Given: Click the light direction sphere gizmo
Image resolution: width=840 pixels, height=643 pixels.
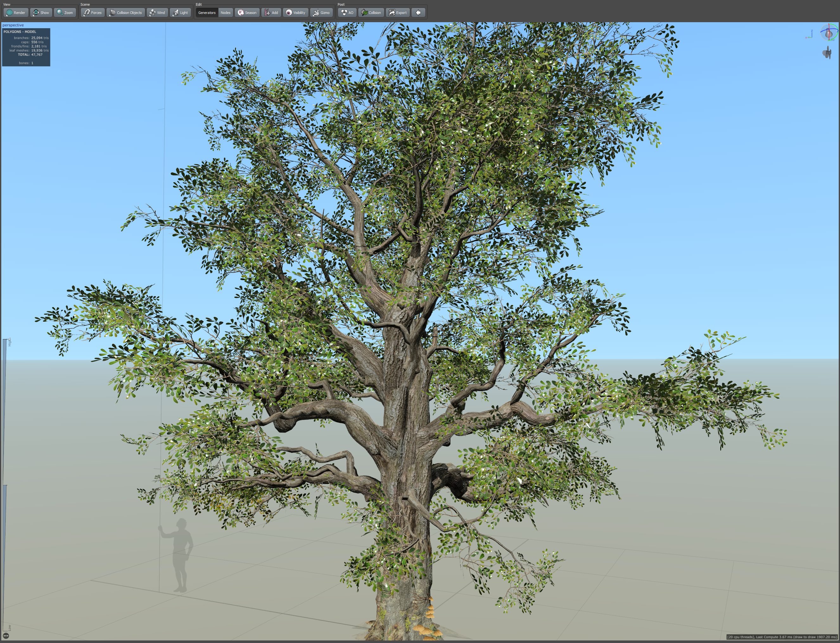Looking at the screenshot, I should point(829,33).
